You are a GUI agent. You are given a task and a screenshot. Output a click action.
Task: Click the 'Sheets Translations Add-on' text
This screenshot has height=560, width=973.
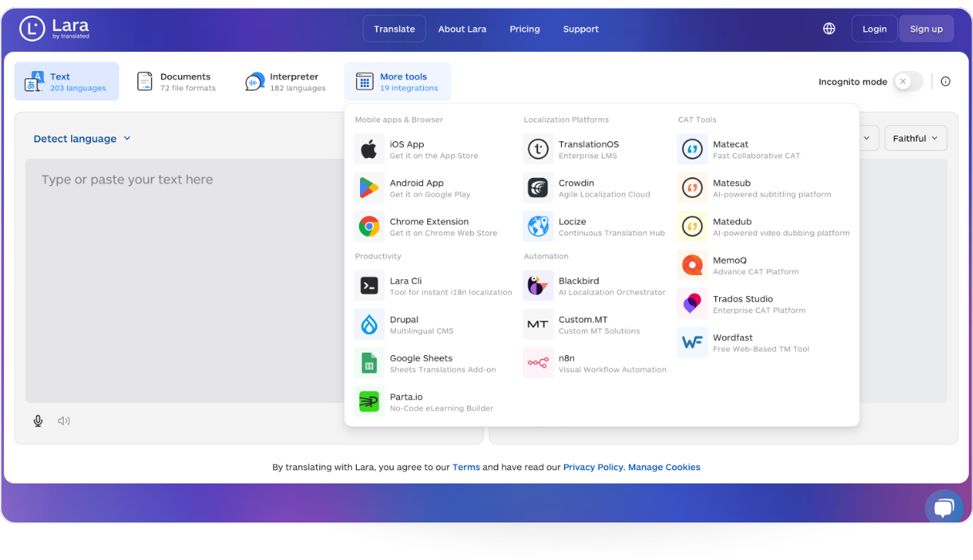443,369
